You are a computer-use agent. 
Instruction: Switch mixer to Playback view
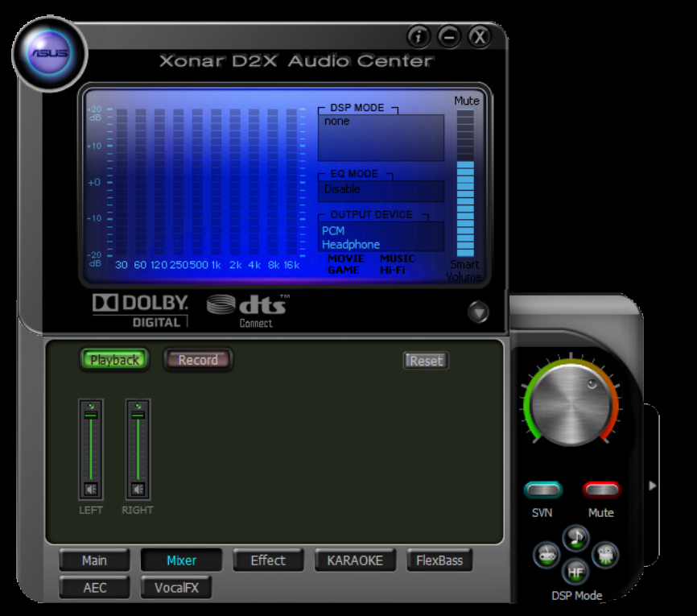[x=114, y=360]
